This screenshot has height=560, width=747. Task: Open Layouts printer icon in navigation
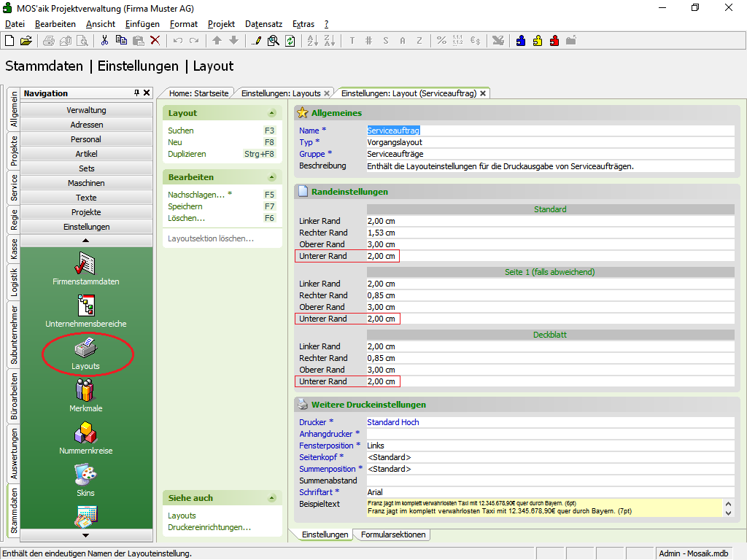tap(86, 354)
